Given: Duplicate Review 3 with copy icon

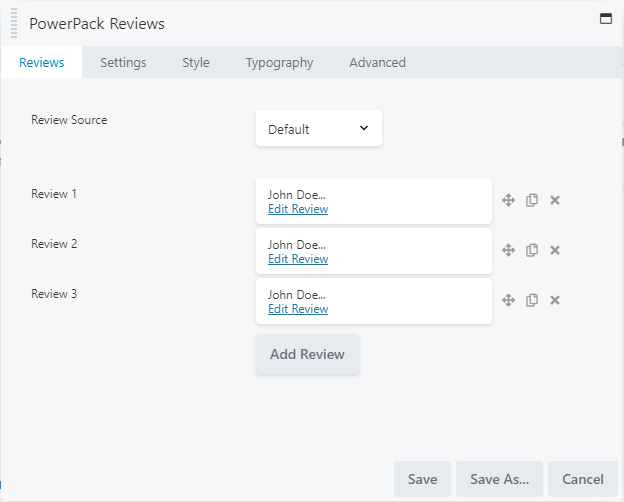Looking at the screenshot, I should coord(532,300).
